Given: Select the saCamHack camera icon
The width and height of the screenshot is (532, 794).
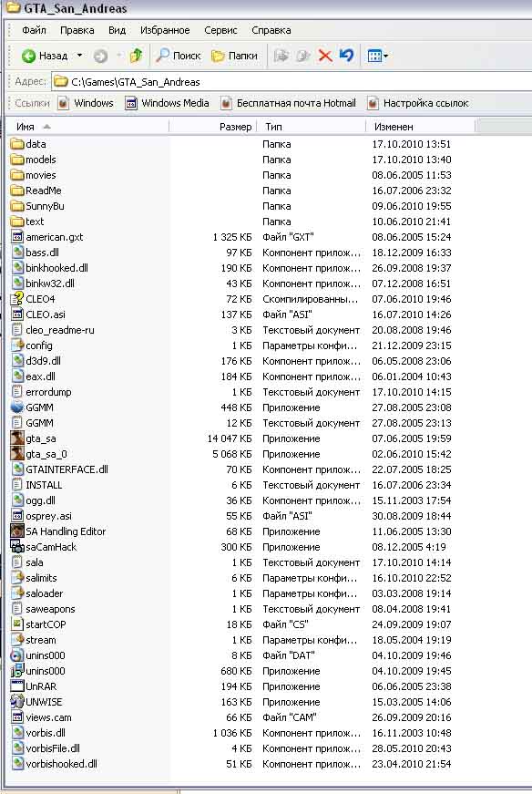Looking at the screenshot, I should (17, 547).
